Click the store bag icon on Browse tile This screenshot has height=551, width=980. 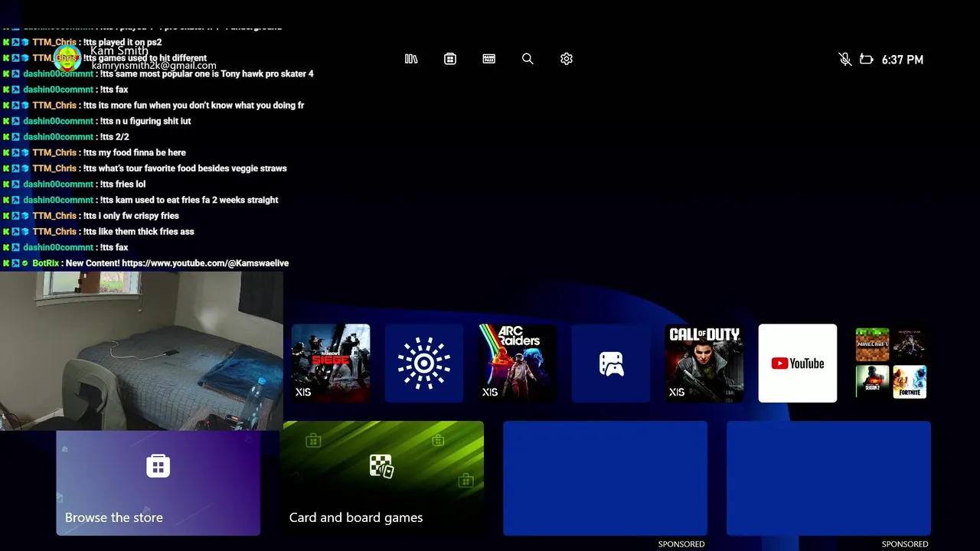click(158, 465)
